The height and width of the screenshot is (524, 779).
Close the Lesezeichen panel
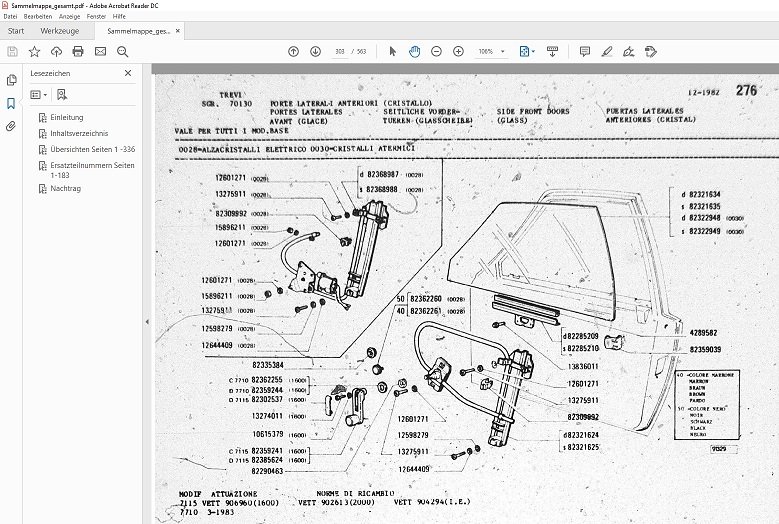tap(127, 73)
